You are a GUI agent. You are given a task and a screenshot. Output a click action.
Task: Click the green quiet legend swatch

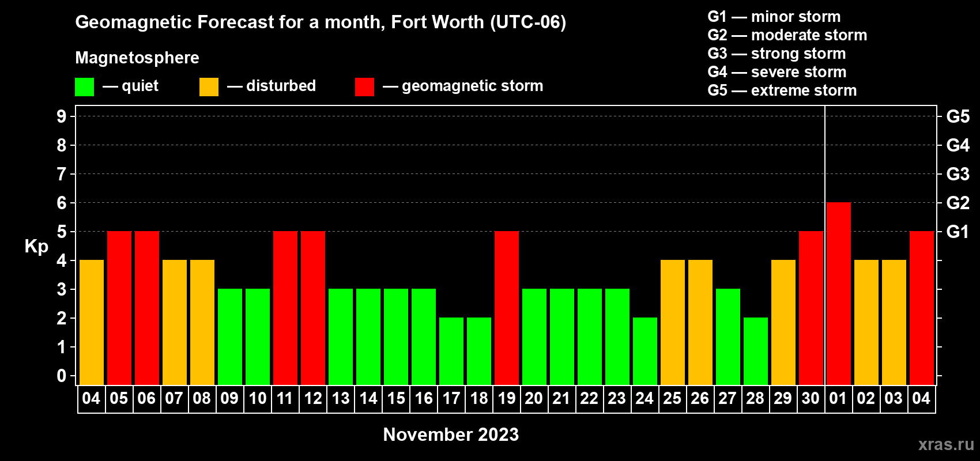pos(84,87)
